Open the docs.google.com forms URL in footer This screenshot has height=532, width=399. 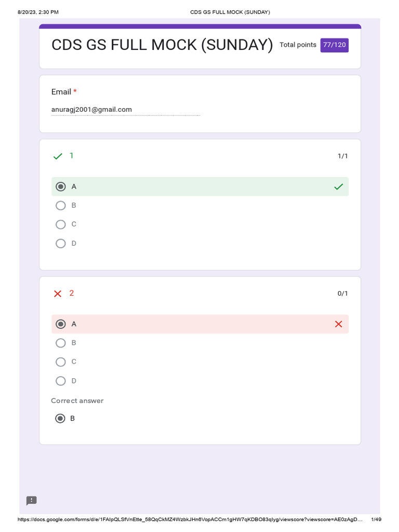pos(190,520)
